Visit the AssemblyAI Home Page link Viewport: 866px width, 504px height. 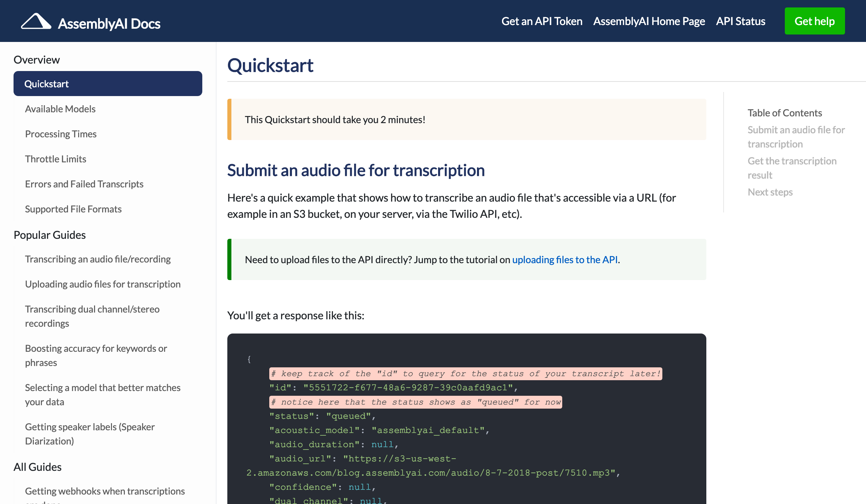pyautogui.click(x=649, y=21)
